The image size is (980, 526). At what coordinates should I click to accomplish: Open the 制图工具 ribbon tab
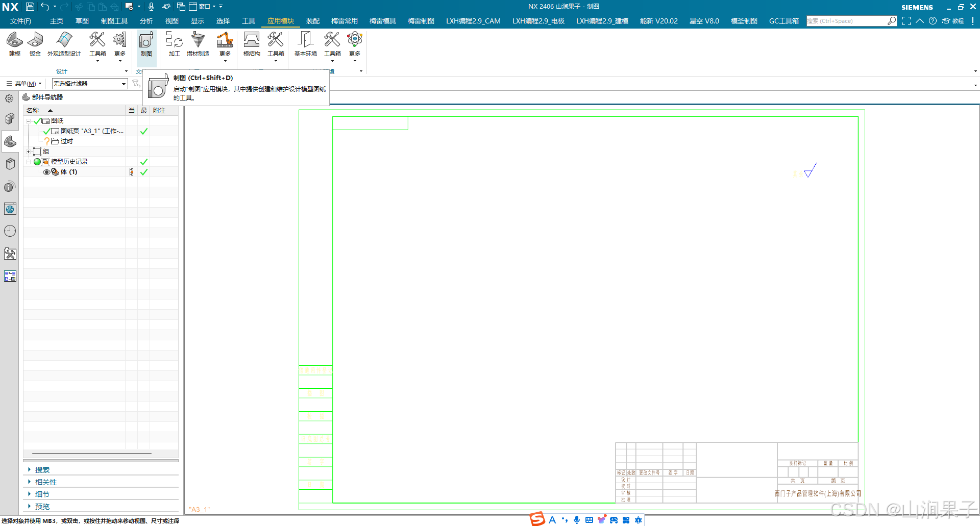coord(114,21)
